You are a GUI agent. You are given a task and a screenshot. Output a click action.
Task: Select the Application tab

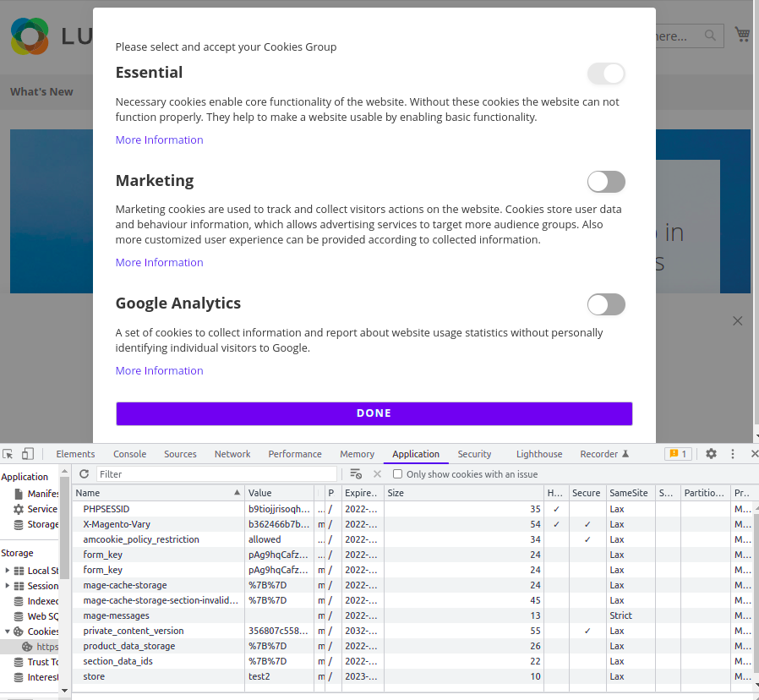(416, 454)
